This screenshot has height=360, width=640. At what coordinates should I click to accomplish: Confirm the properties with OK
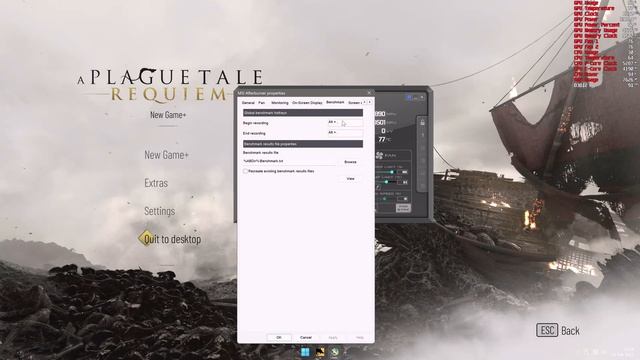279,338
